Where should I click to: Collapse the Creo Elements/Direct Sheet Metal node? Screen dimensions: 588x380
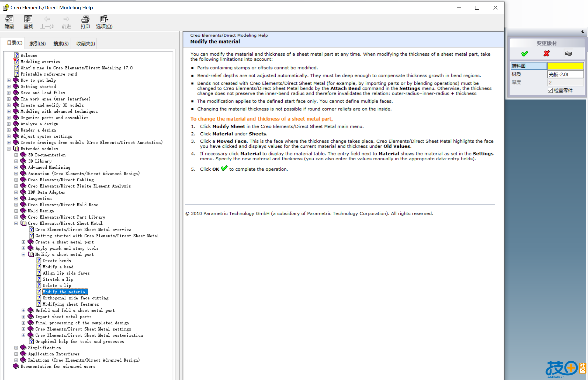coord(16,223)
